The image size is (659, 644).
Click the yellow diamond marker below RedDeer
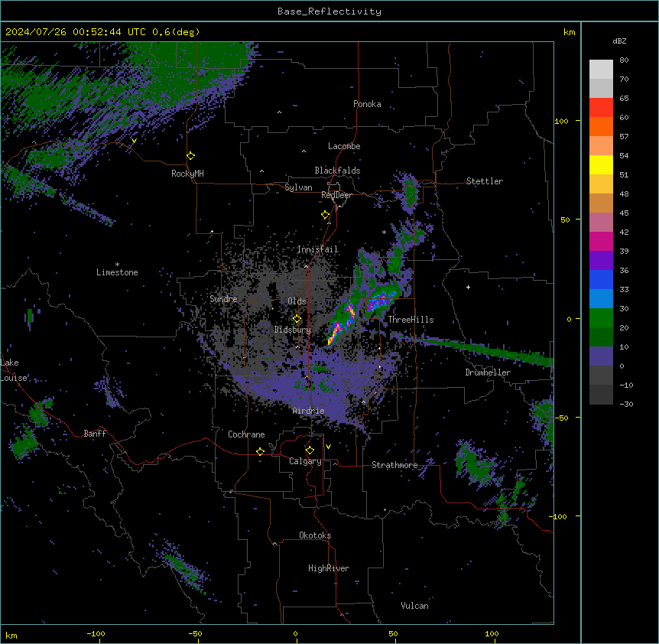[326, 215]
